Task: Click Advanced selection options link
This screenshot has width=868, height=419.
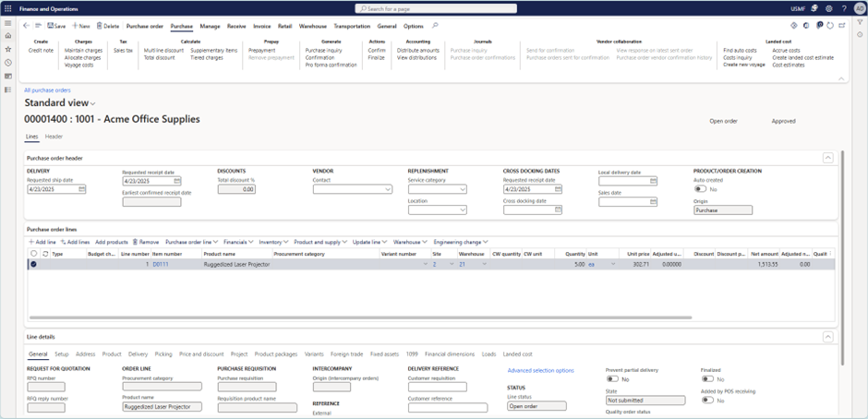Action: (x=540, y=370)
